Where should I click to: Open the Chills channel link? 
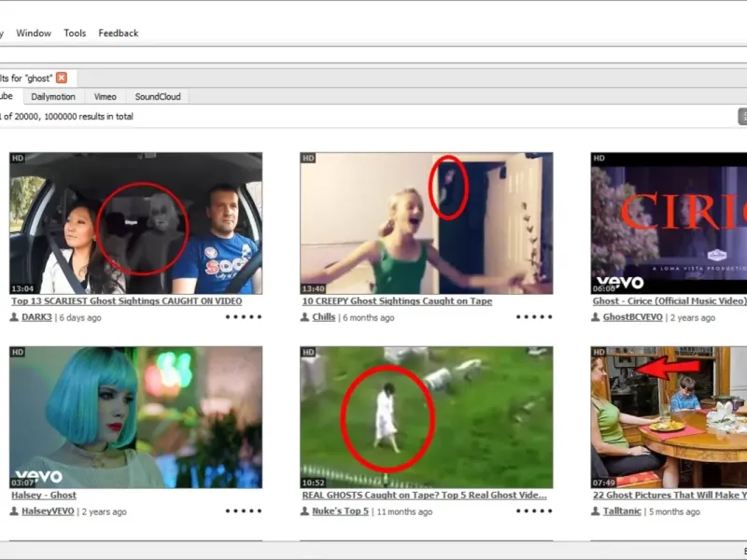tap(324, 317)
